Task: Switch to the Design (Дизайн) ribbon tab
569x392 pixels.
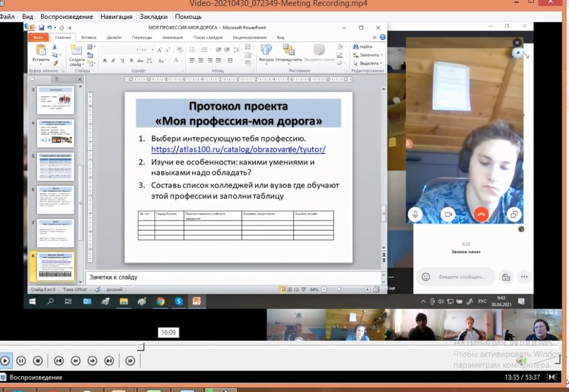Action: click(114, 37)
